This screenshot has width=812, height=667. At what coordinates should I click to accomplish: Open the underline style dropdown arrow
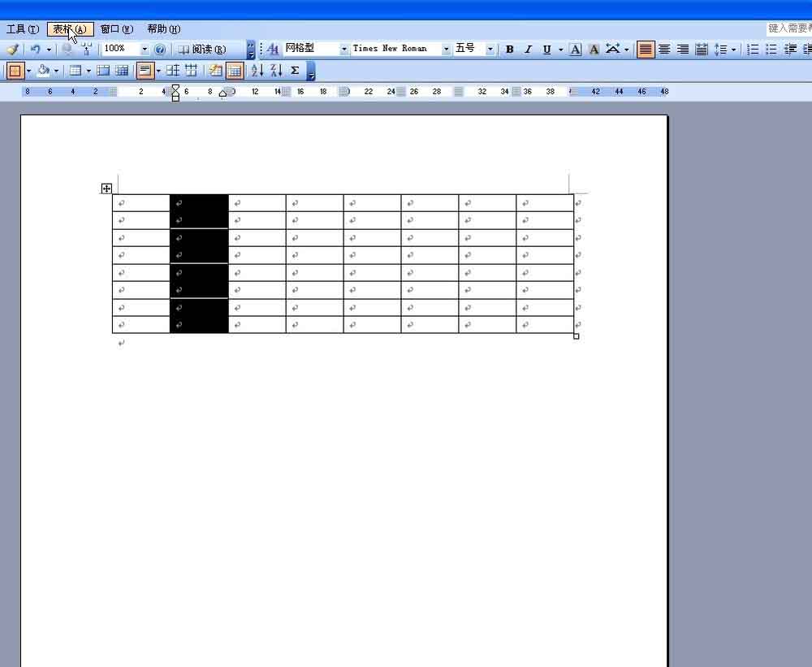pos(561,50)
